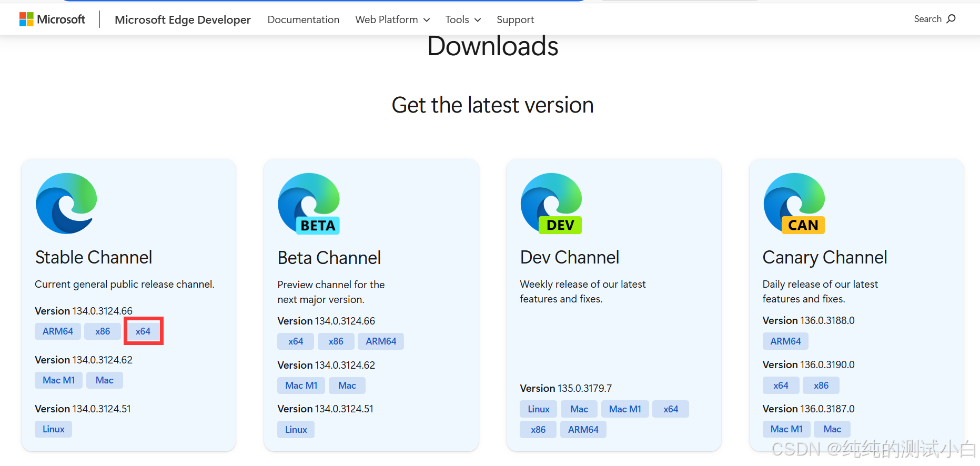Download Beta Channel x86 driver
Image resolution: width=980 pixels, height=466 pixels.
[336, 341]
